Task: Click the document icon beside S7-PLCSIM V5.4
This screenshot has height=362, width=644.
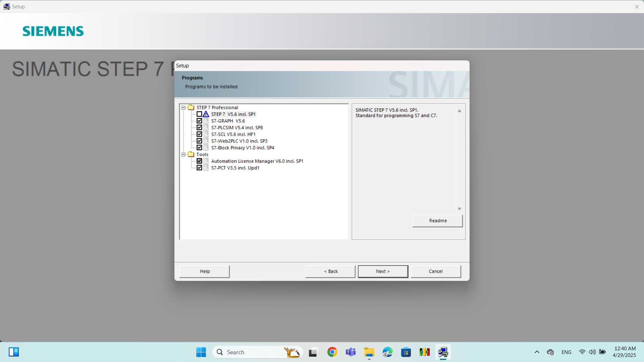Action: [x=206, y=128]
